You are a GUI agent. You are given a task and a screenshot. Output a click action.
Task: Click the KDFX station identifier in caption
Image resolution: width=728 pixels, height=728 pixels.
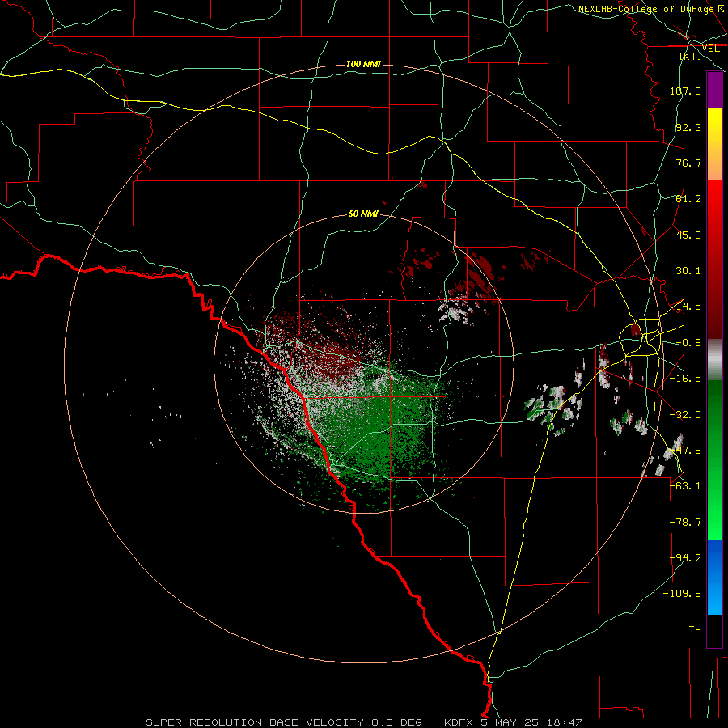point(459,722)
